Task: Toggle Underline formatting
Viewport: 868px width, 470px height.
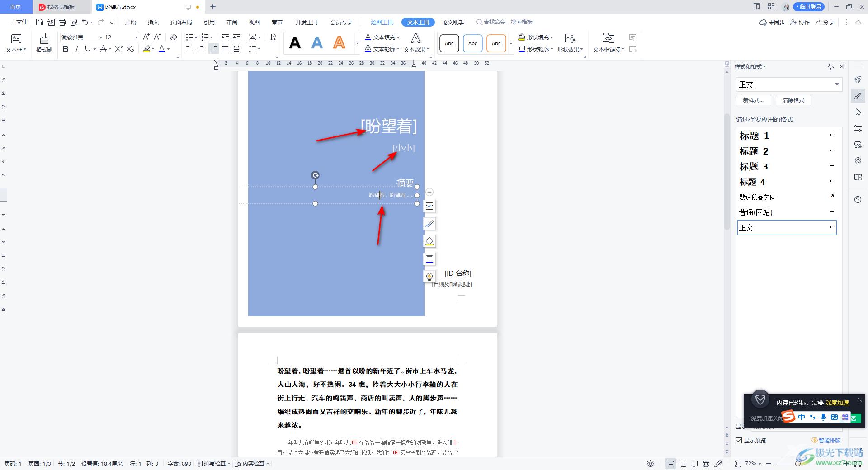Action: 88,49
